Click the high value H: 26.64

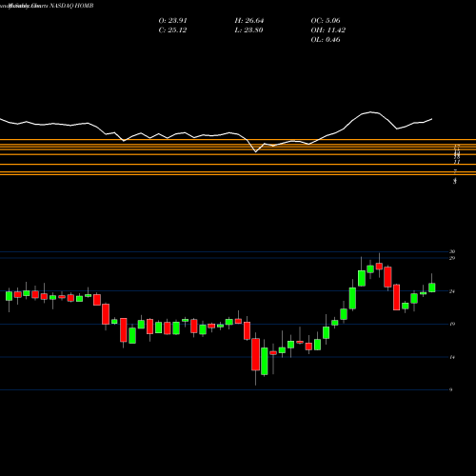pos(249,20)
